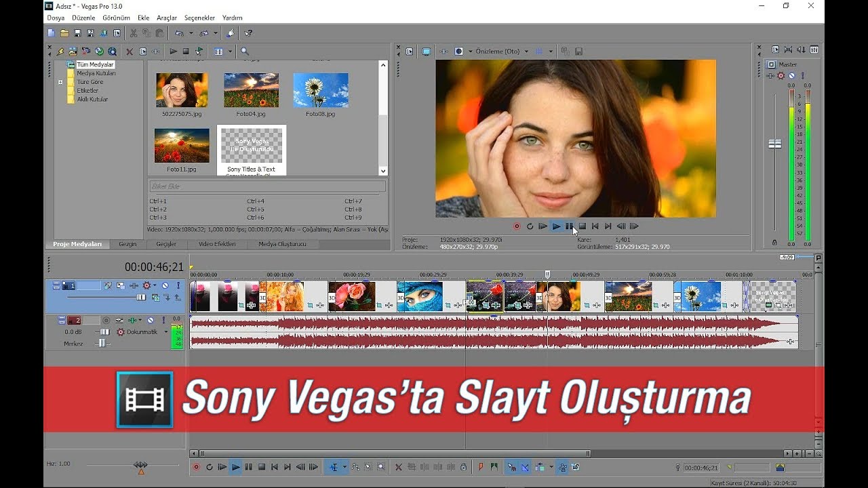Open track 1 FX gear icon
This screenshot has height=488, width=868.
(x=146, y=285)
